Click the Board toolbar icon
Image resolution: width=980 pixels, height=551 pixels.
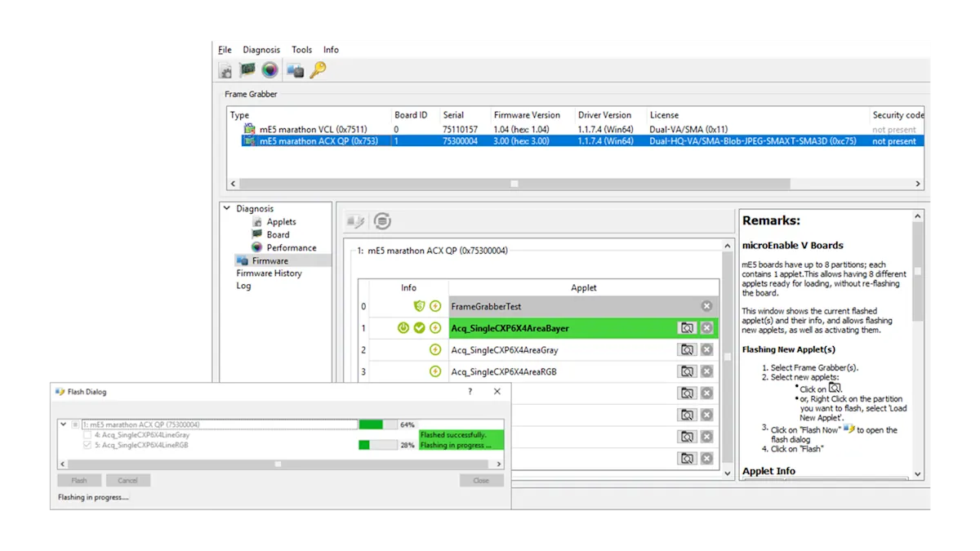point(247,70)
